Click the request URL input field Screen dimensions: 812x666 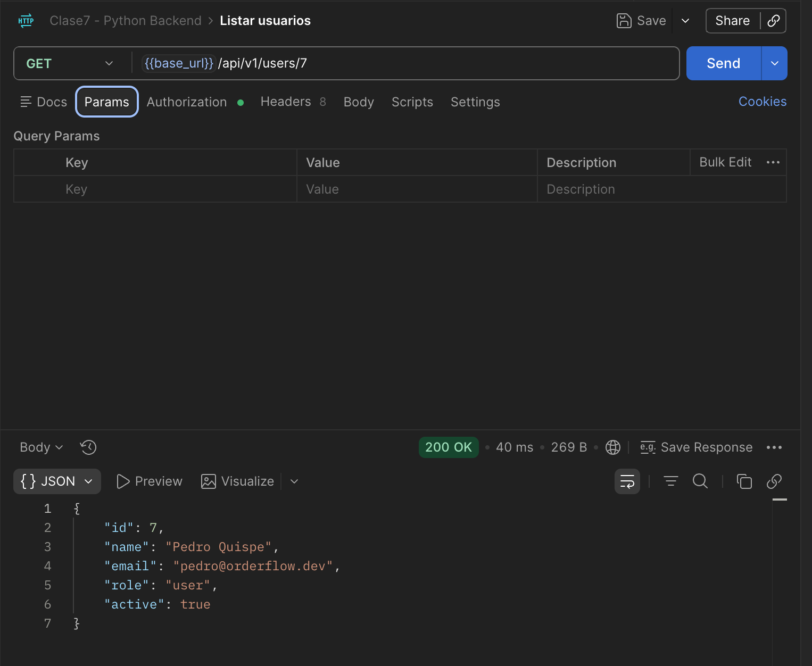405,63
